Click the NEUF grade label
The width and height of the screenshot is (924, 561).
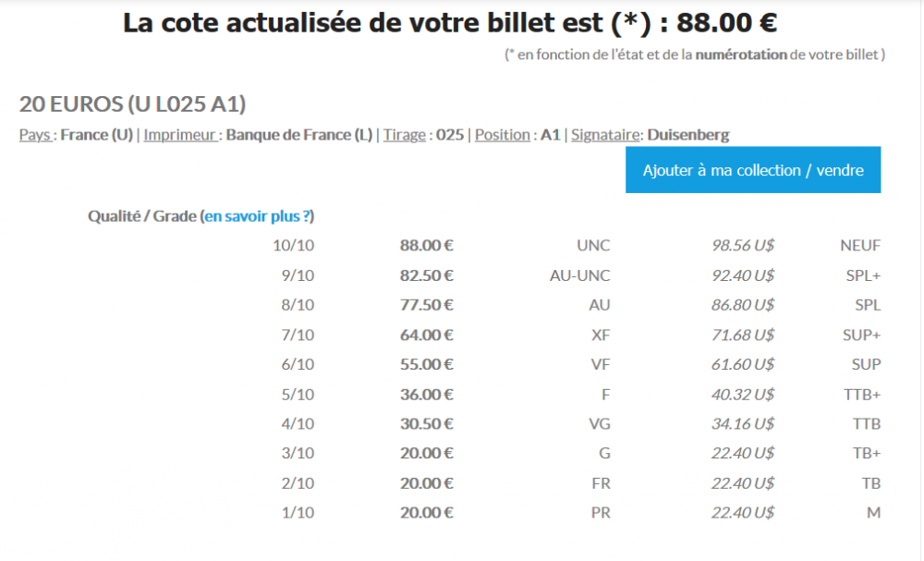[x=860, y=246]
